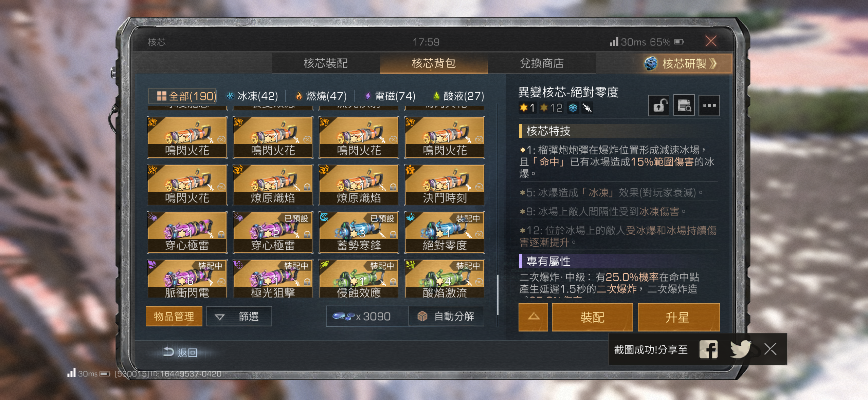
Task: Open the 篩選 filter dropdown
Action: point(239,316)
